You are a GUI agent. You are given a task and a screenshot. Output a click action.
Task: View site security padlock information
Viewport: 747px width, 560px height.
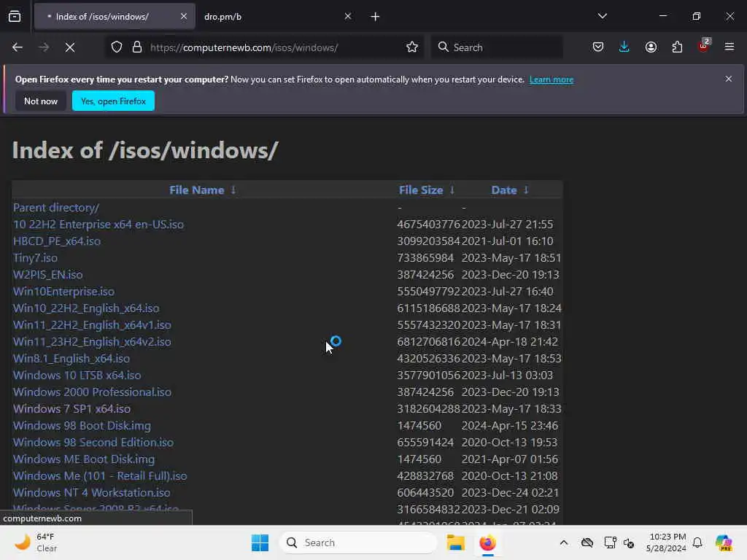click(137, 47)
